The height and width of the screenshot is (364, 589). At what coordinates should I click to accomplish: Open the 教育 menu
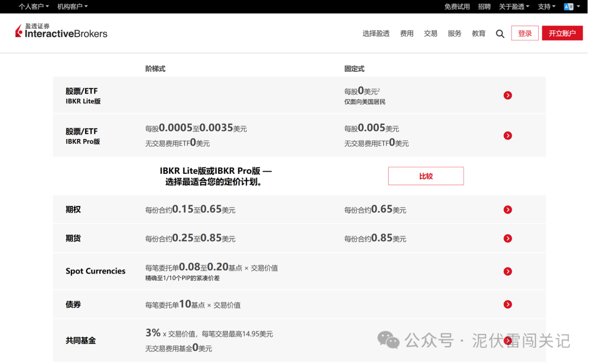[479, 33]
